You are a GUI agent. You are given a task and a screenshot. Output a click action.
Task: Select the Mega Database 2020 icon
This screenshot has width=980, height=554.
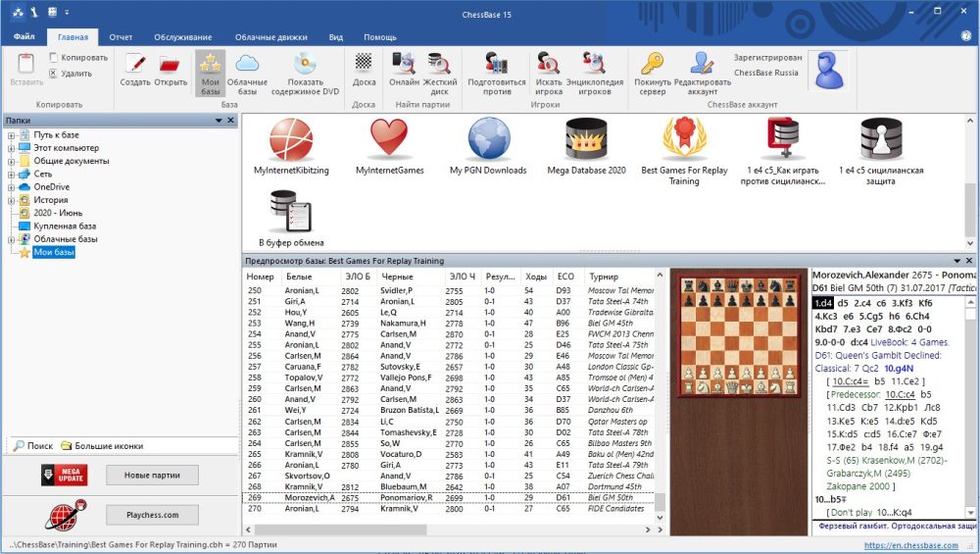(586, 139)
